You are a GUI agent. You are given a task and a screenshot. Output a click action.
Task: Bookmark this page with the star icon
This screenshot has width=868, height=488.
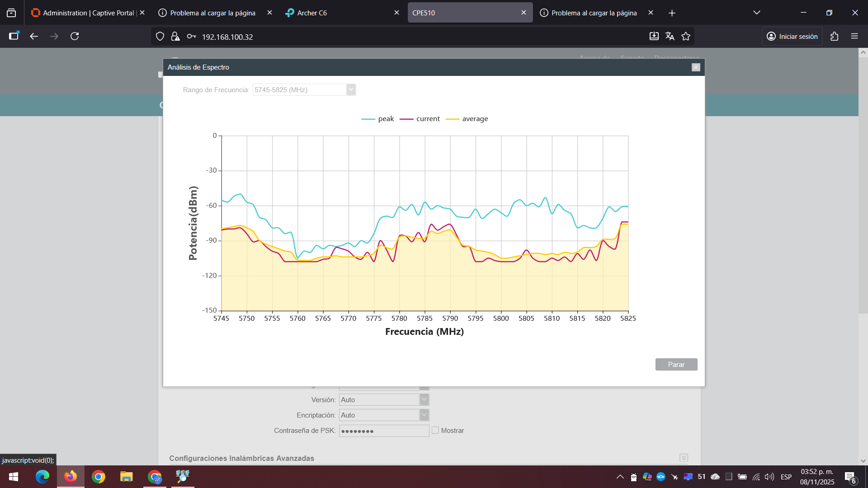click(x=686, y=36)
